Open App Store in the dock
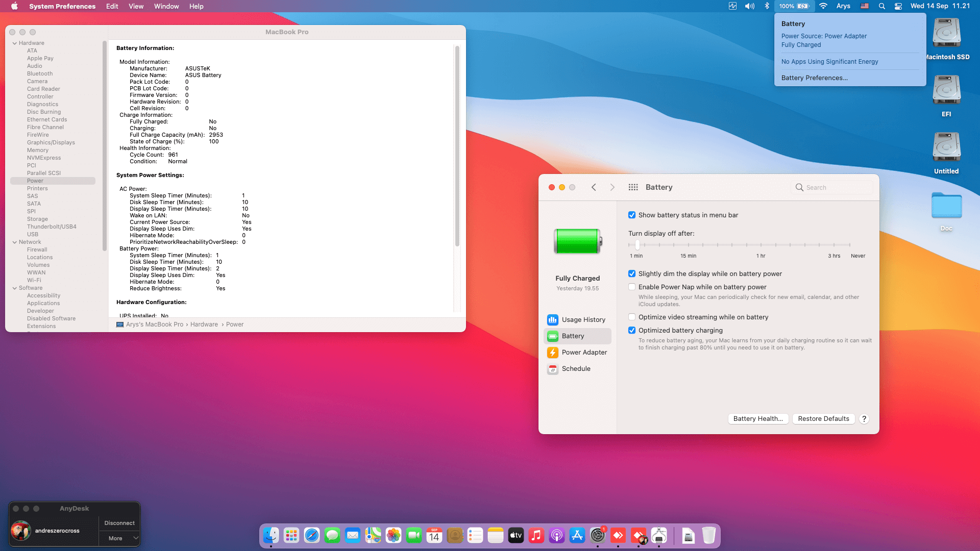Image resolution: width=980 pixels, height=551 pixels. pos(577,535)
